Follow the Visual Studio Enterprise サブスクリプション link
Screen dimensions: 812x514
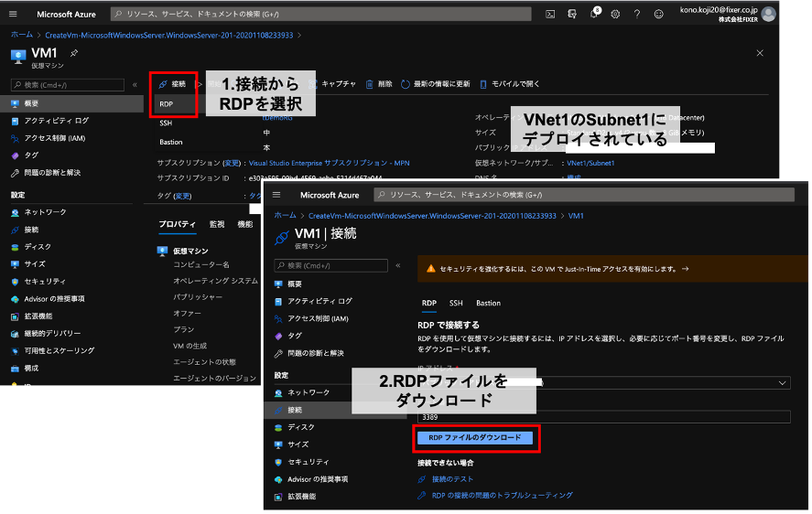pyautogui.click(x=330, y=163)
